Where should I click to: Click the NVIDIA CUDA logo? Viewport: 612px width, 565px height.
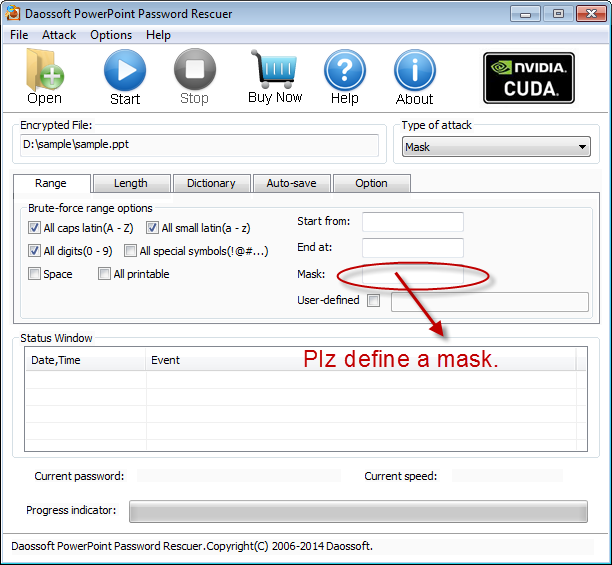point(529,78)
